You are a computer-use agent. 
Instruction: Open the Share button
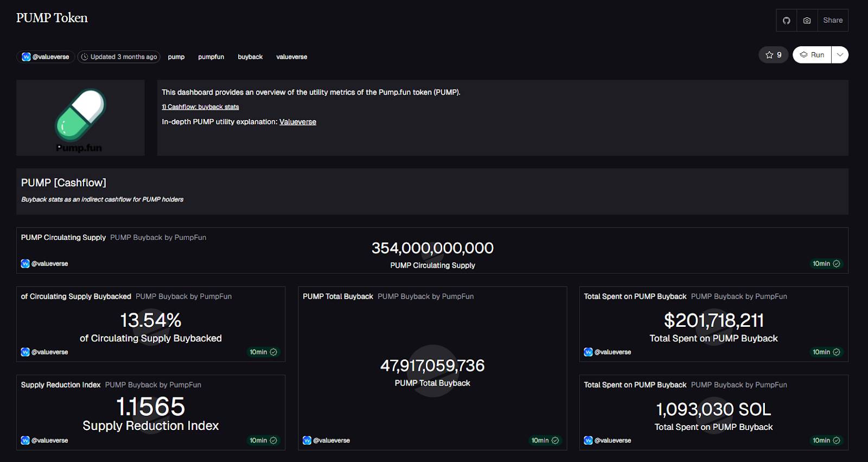click(833, 21)
